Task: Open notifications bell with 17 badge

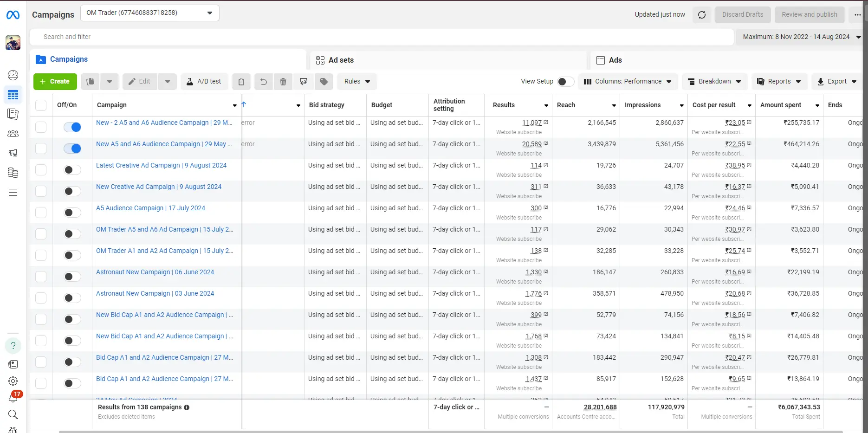Action: (13, 397)
